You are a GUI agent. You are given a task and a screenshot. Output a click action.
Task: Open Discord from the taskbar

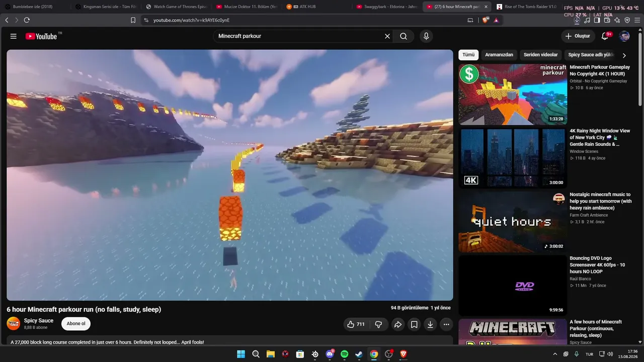330,354
